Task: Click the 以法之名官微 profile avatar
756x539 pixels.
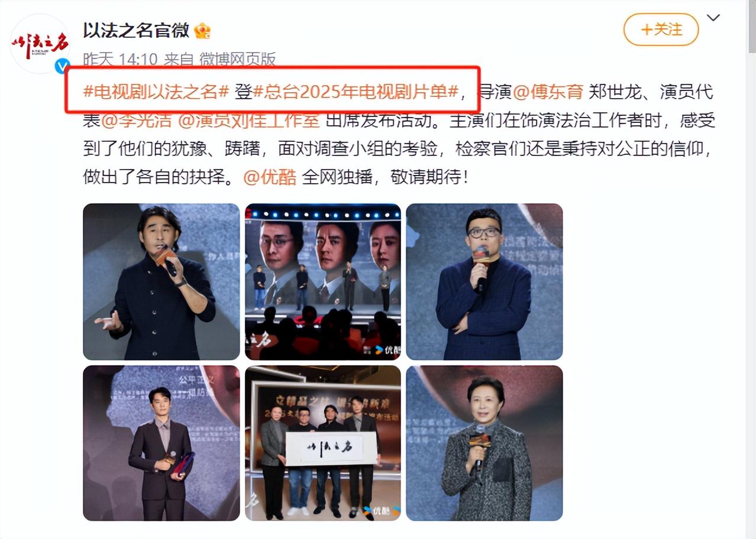Action: point(40,43)
